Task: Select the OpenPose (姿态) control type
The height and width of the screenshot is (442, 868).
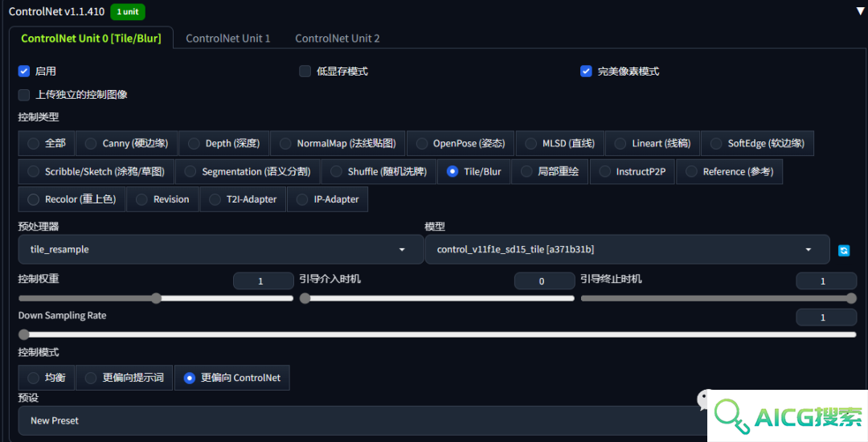Action: tap(460, 143)
